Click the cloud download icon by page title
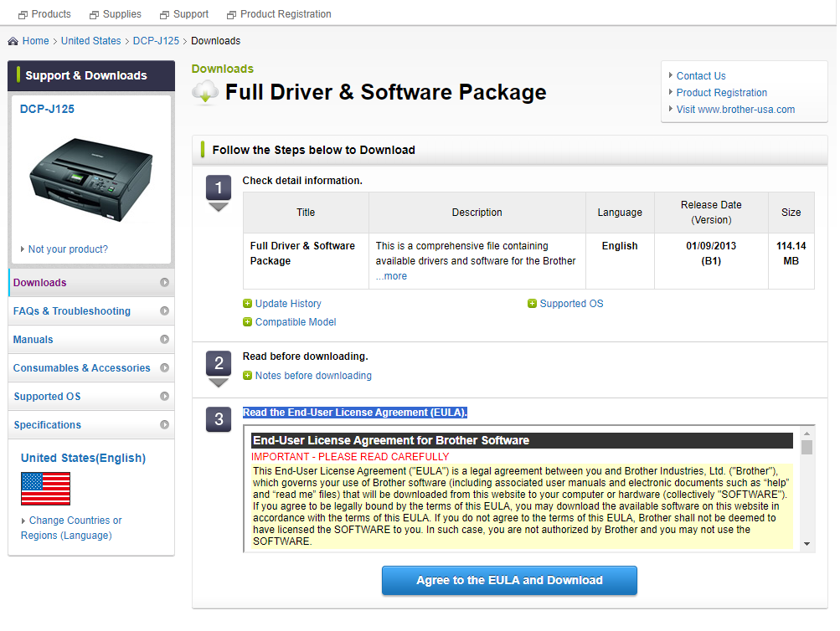Viewport: 840px width, 631px height. 205,92
